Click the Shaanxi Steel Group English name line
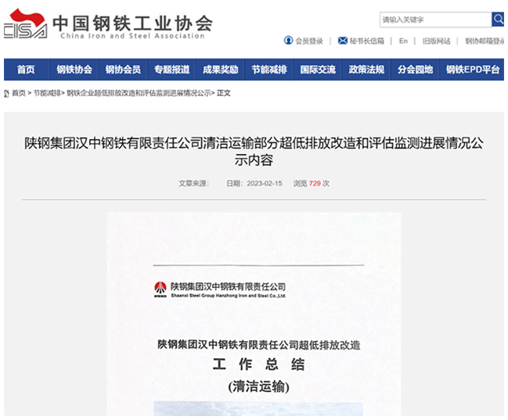This screenshot has width=508, height=420. click(228, 296)
